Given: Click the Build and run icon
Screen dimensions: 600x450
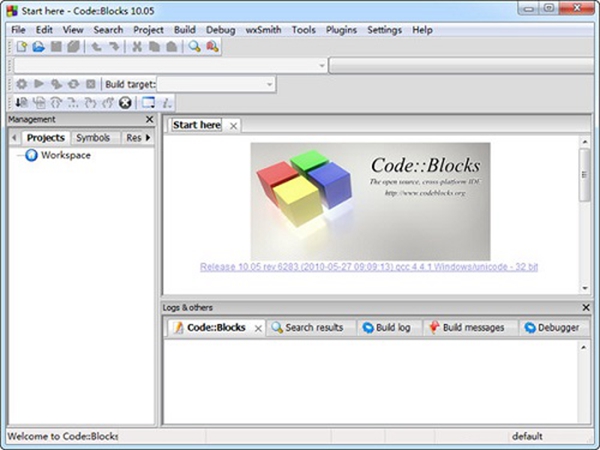Looking at the screenshot, I should pyautogui.click(x=56, y=84).
